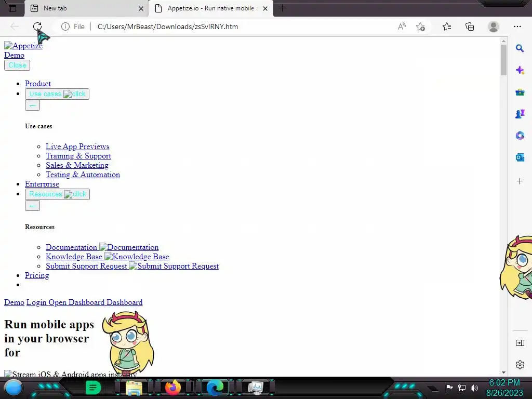Click the scrollbar down arrow
Image resolution: width=532 pixels, height=399 pixels.
coord(503,372)
